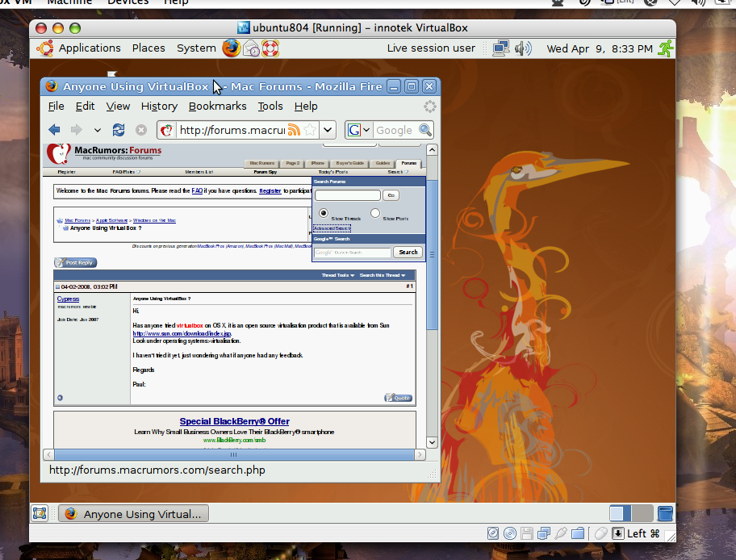This screenshot has height=560, width=736.
Task: Open Ubuntu Applications menu
Action: 90,48
